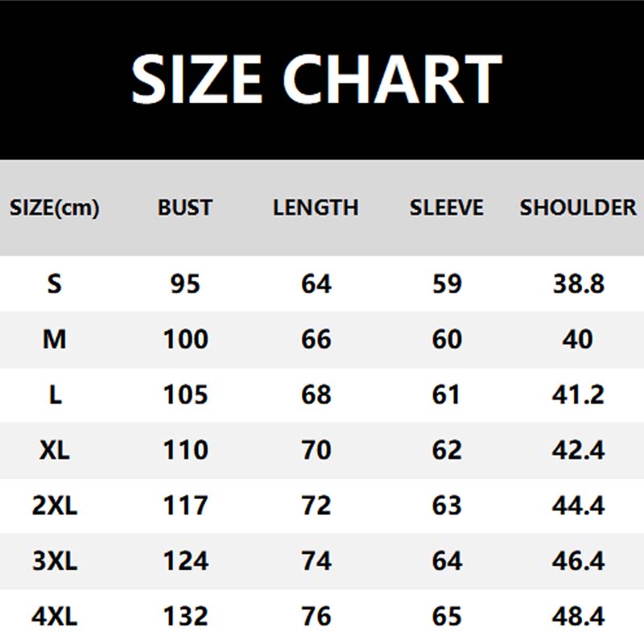The width and height of the screenshot is (644, 644).
Task: Click the SIZE CHART title text
Action: [316, 78]
